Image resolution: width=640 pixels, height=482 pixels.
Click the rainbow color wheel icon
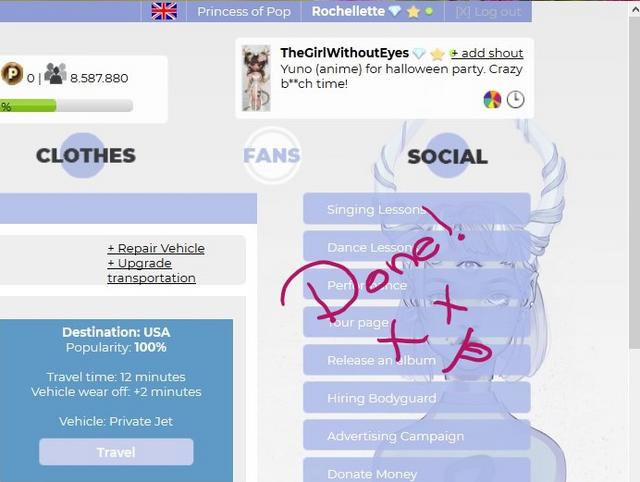(492, 100)
